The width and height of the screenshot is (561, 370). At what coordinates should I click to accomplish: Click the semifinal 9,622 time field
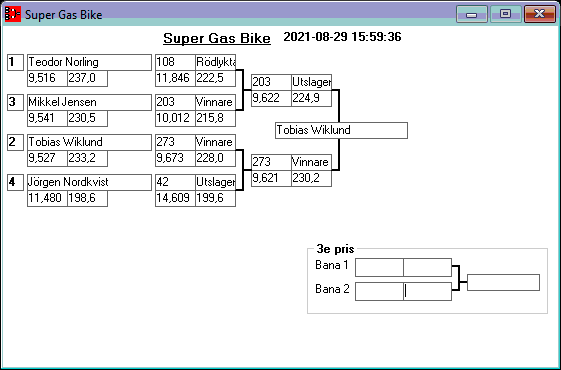tap(271, 98)
